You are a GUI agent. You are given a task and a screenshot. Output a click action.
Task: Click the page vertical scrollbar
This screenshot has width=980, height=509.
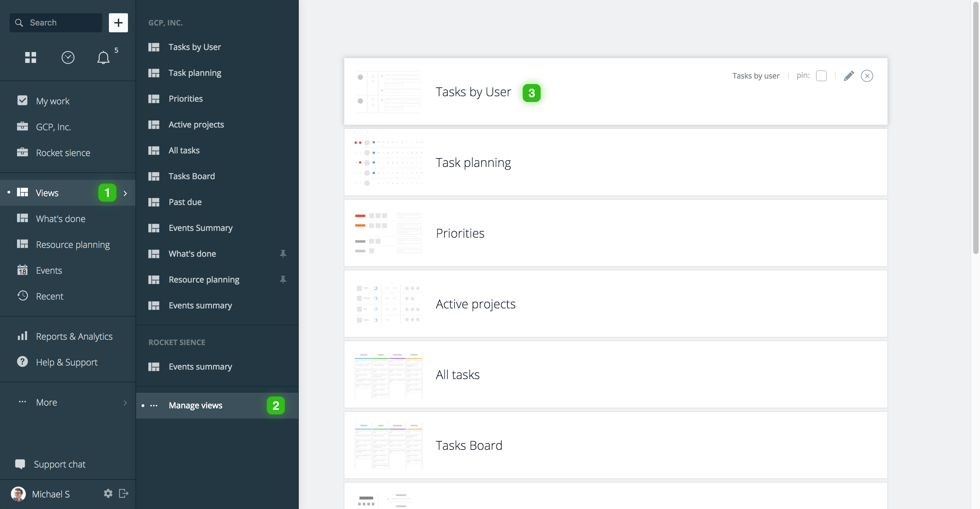tap(976, 128)
